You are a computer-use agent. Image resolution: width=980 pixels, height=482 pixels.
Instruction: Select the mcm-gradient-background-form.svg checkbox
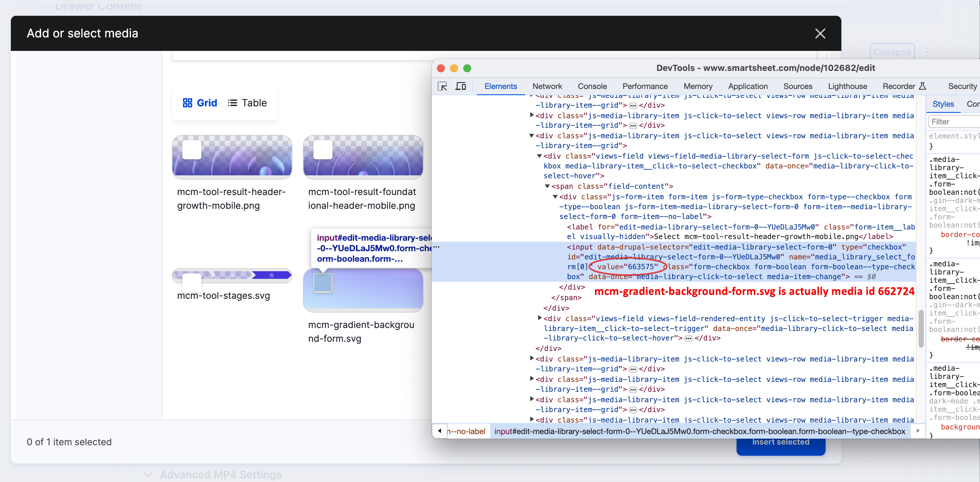pos(323,283)
